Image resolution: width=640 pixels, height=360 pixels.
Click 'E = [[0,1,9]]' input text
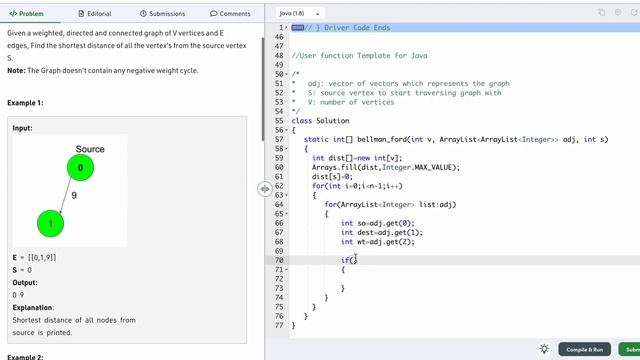(34, 258)
